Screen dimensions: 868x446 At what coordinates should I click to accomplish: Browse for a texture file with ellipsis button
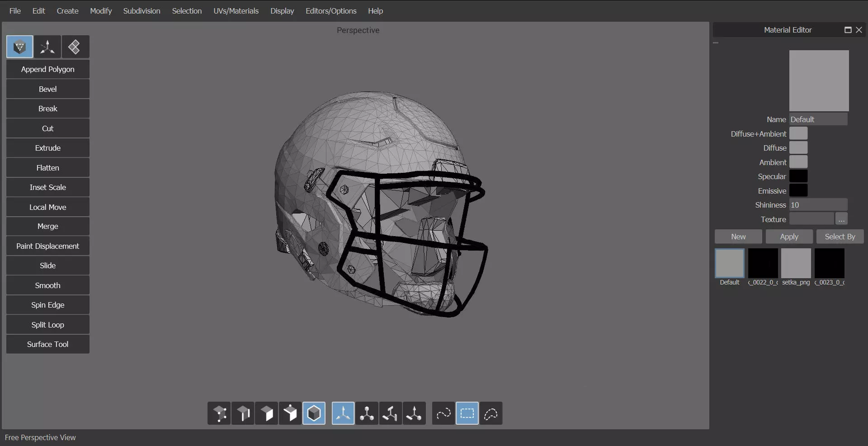(x=841, y=219)
